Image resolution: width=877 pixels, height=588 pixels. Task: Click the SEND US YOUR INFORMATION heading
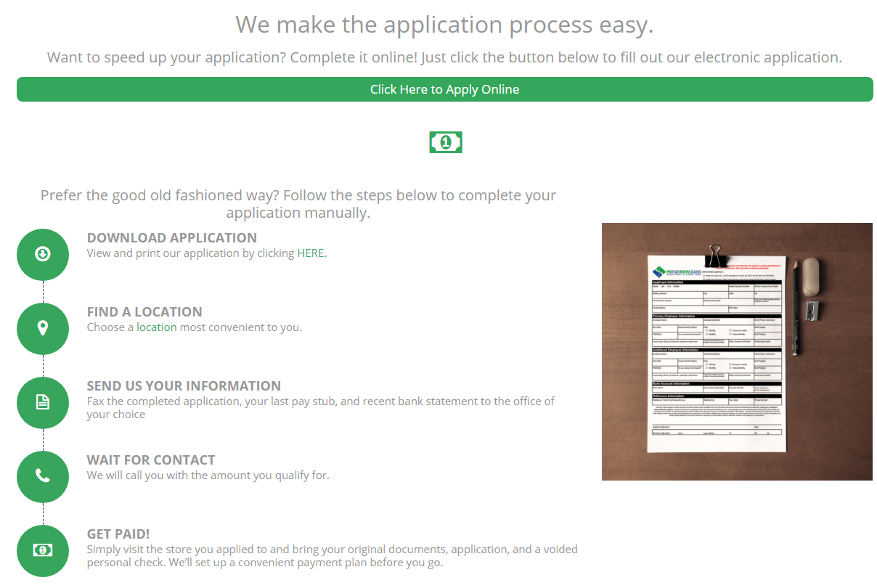click(x=184, y=385)
